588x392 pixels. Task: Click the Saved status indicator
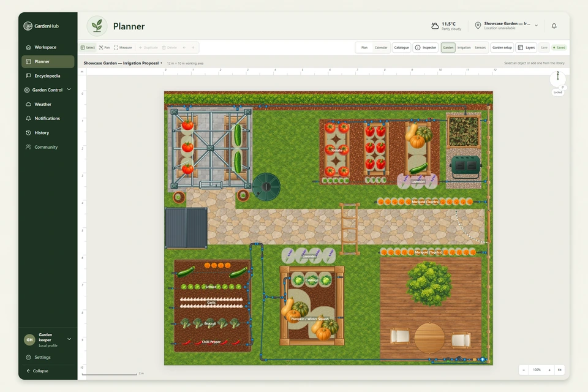559,48
